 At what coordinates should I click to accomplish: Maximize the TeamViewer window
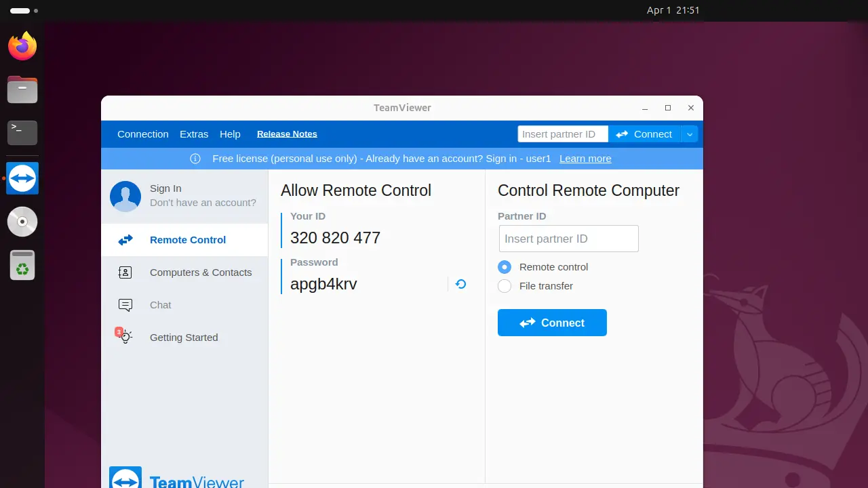tap(668, 108)
